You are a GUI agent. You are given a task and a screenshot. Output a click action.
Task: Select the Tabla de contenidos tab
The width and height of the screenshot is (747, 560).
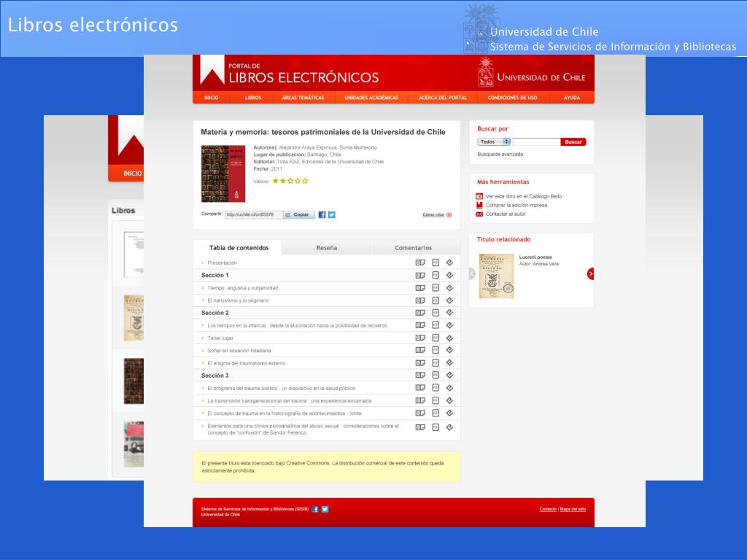[239, 248]
